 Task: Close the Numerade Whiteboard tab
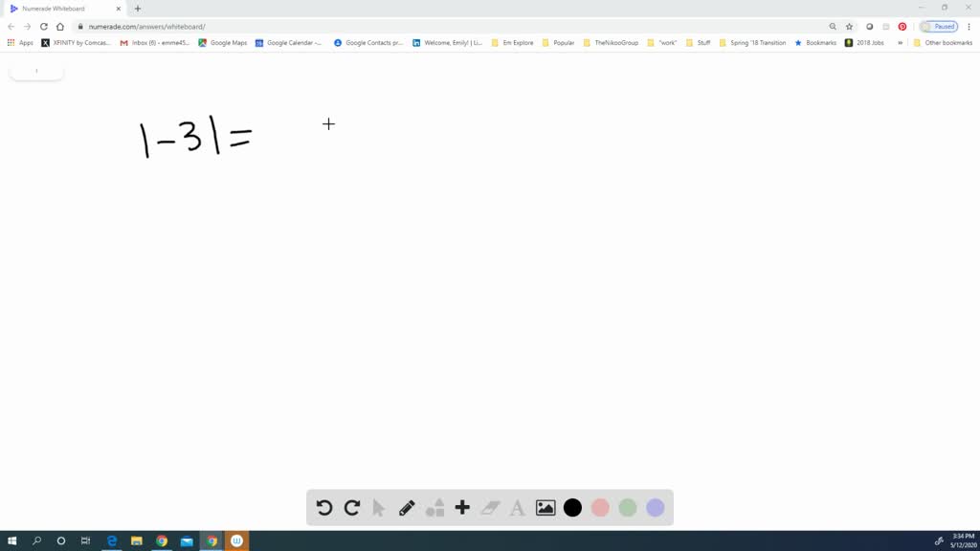coord(118,9)
